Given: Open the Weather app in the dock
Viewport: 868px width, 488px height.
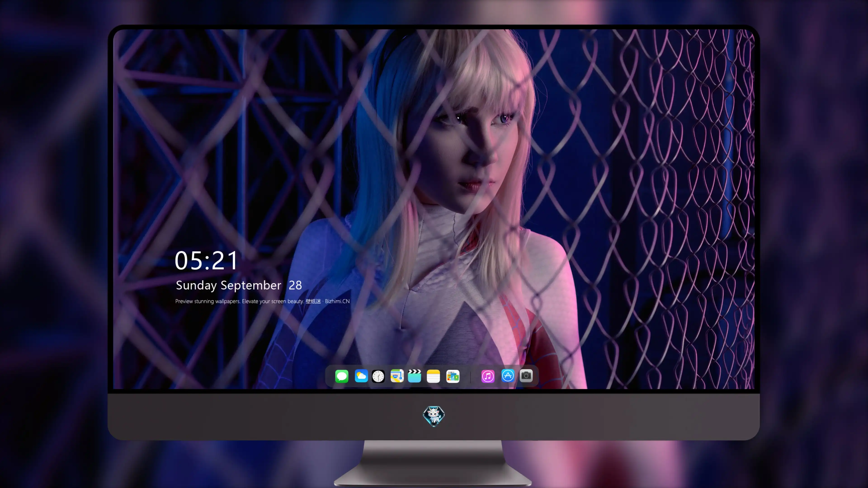Looking at the screenshot, I should pos(361,376).
